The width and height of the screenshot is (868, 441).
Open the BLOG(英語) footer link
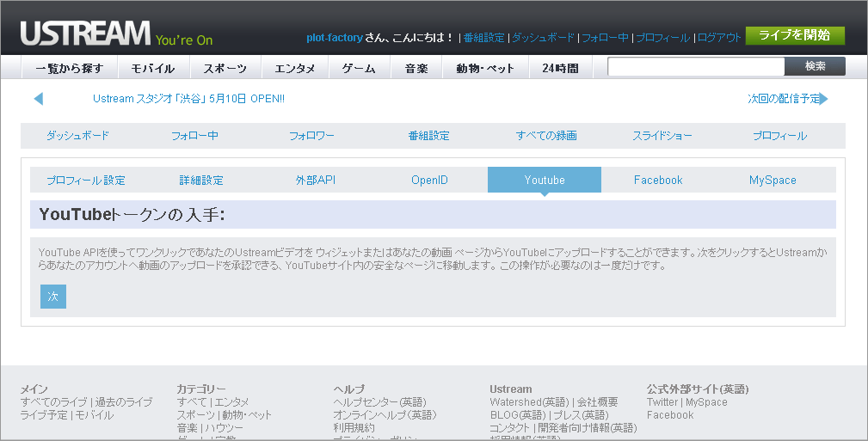(518, 415)
